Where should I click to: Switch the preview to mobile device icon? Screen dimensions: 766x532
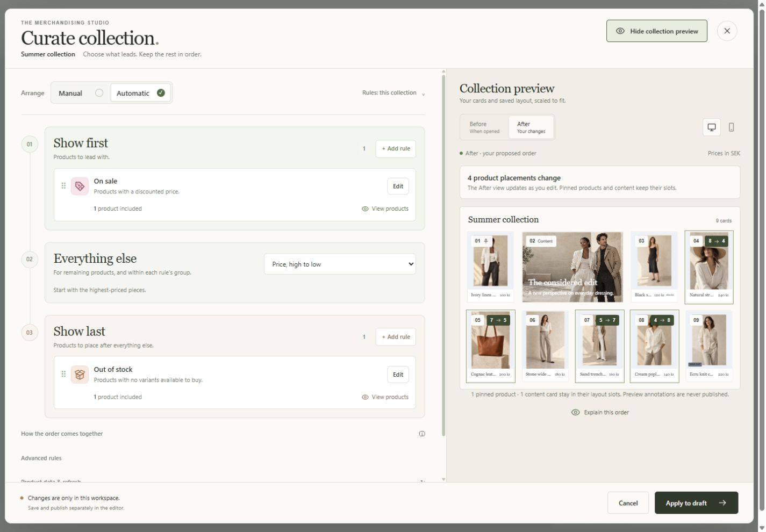pos(731,127)
